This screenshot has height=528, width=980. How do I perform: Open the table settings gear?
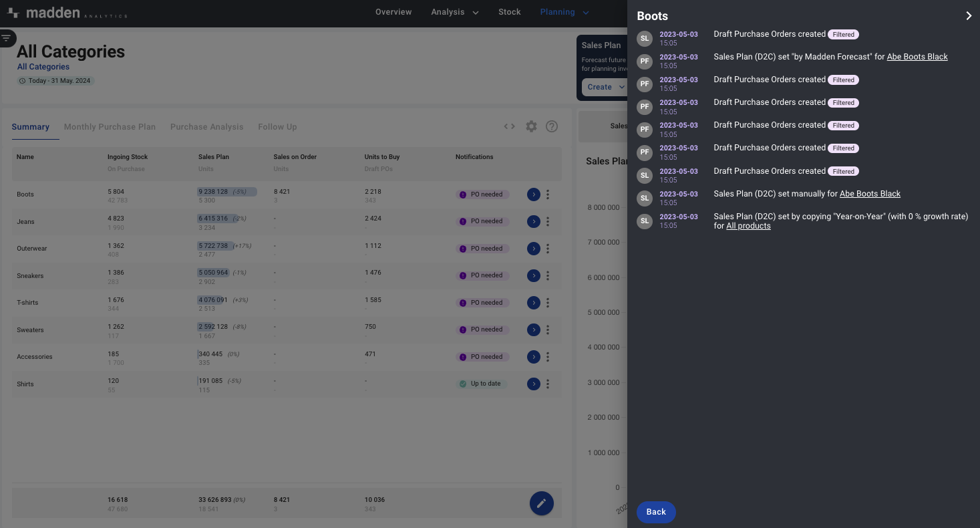click(531, 126)
